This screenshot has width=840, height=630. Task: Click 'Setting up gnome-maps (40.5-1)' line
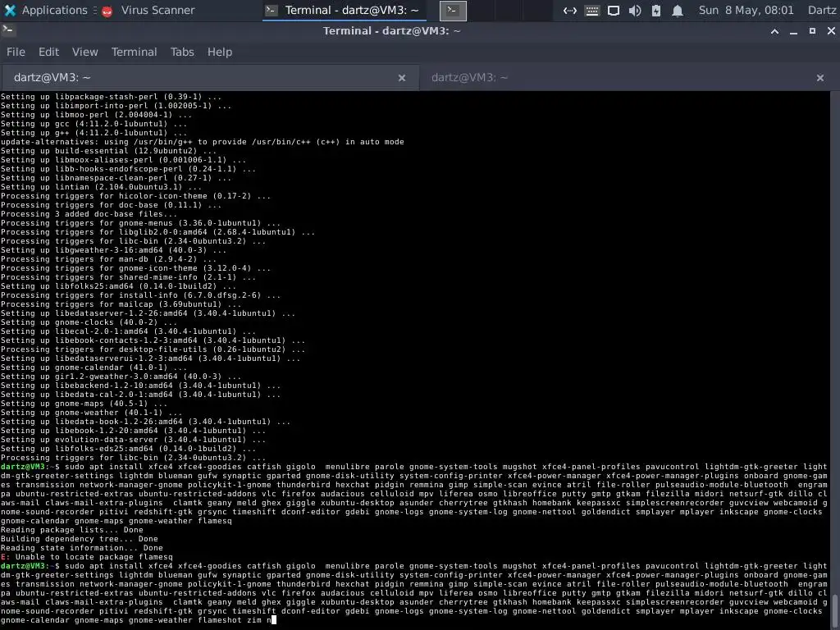[x=84, y=404]
